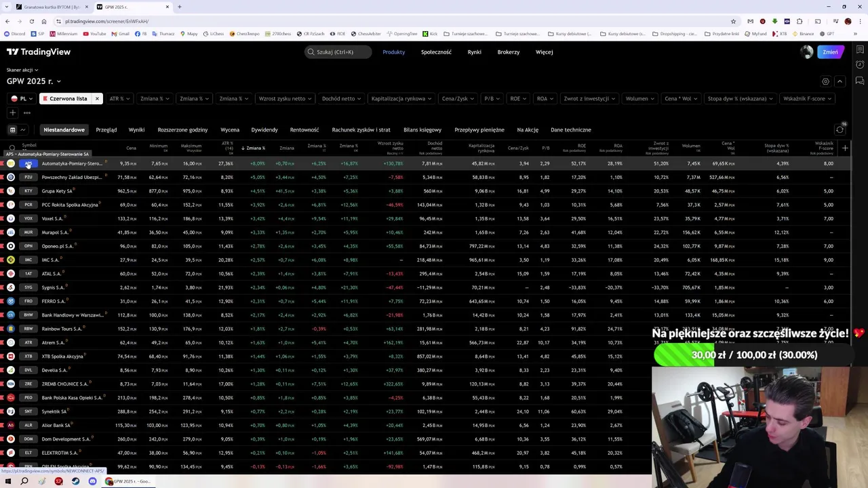Open the chart type dropdown next to table view
The image size is (868, 488).
click(x=23, y=129)
